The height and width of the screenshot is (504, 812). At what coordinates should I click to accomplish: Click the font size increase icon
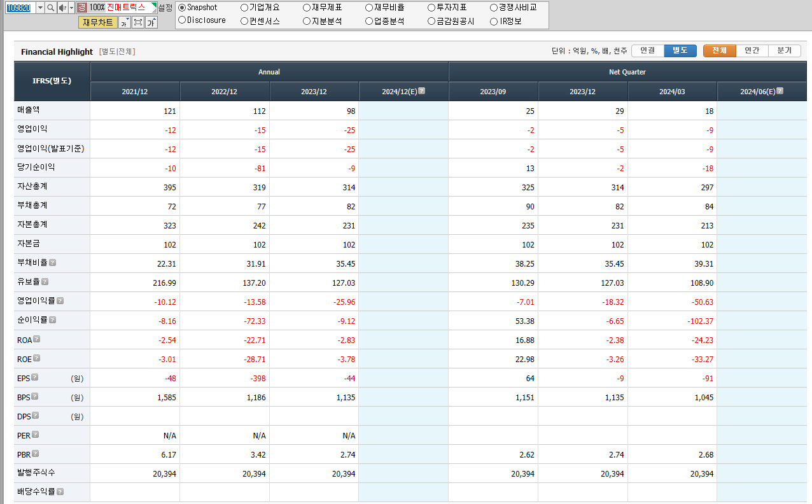point(151,22)
